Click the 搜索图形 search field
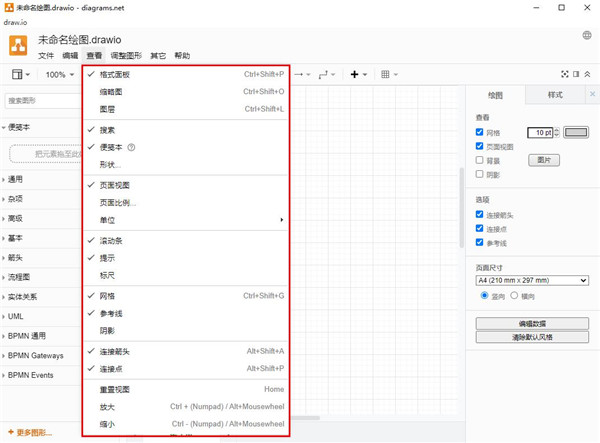600x443 pixels. pyautogui.click(x=43, y=101)
